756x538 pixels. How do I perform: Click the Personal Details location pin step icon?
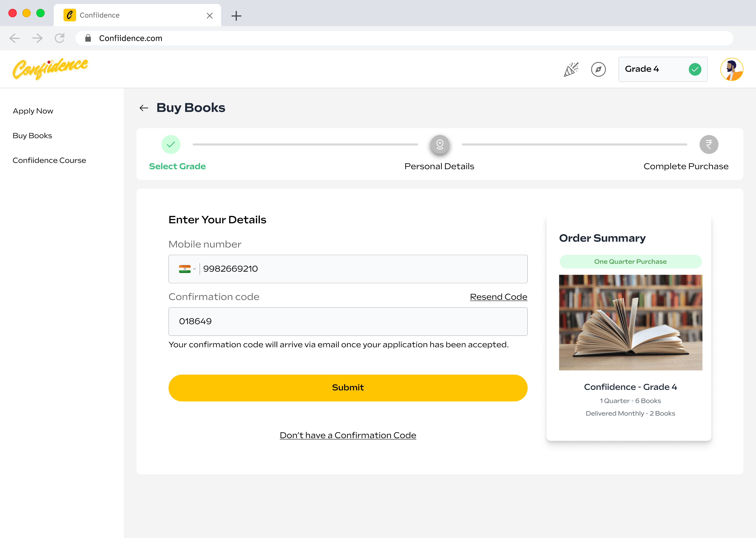(440, 144)
